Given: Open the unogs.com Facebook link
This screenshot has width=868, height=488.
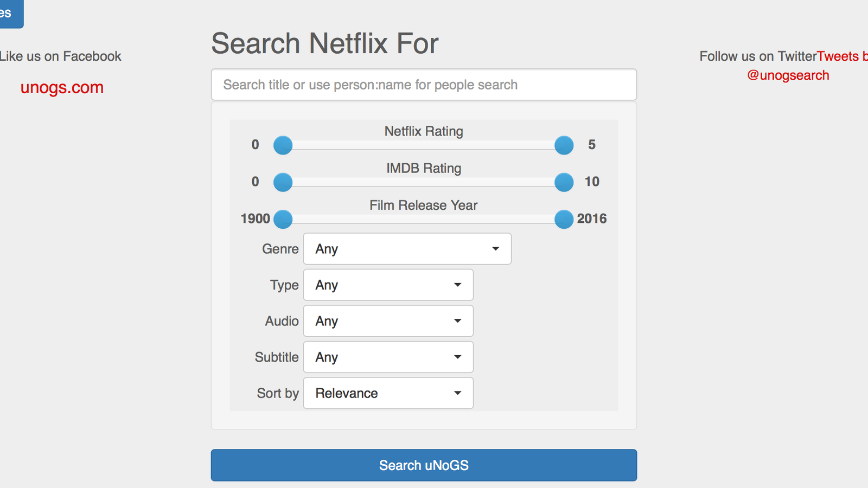Looking at the screenshot, I should [62, 87].
